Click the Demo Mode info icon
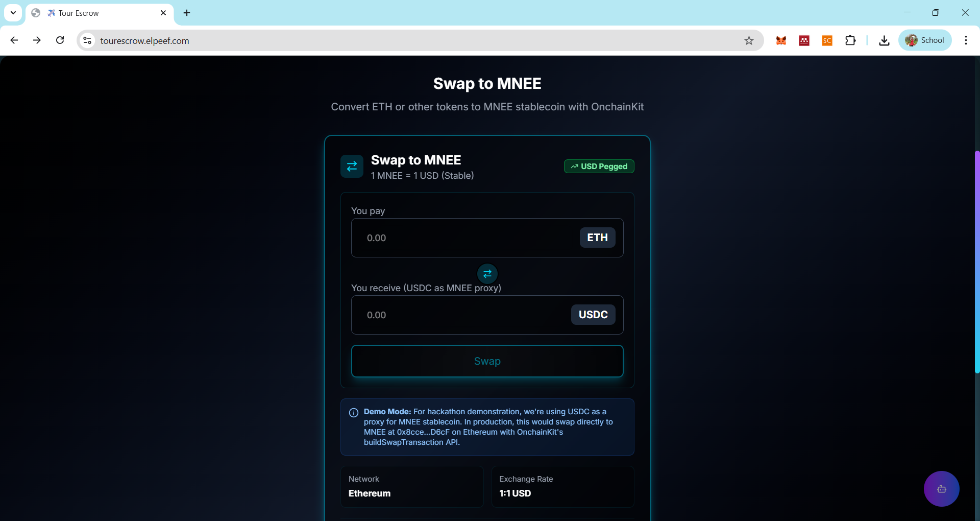This screenshot has height=521, width=980. point(354,413)
